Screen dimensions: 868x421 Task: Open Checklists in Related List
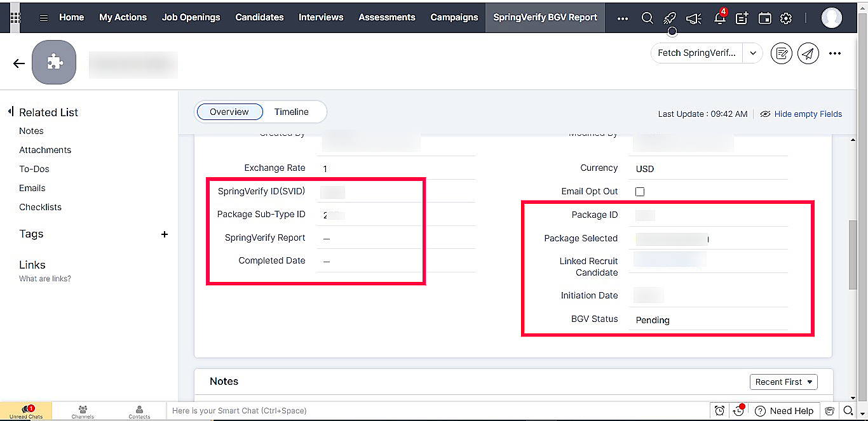pyautogui.click(x=41, y=207)
